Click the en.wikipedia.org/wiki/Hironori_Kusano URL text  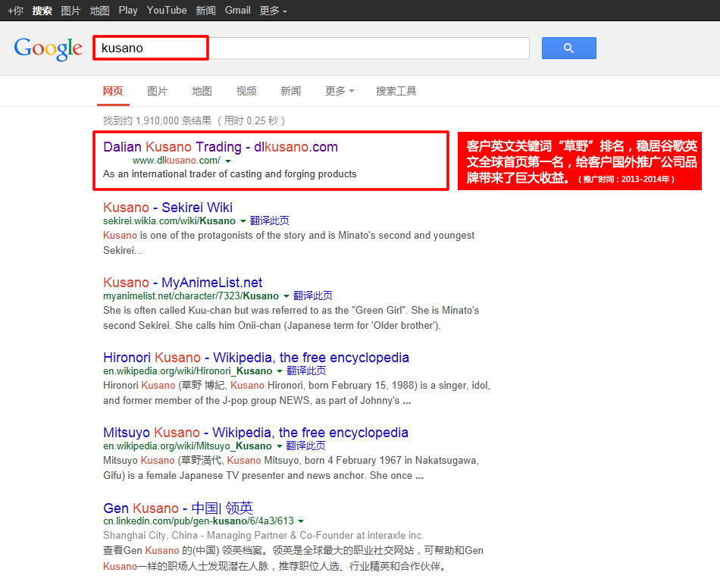coord(188,371)
